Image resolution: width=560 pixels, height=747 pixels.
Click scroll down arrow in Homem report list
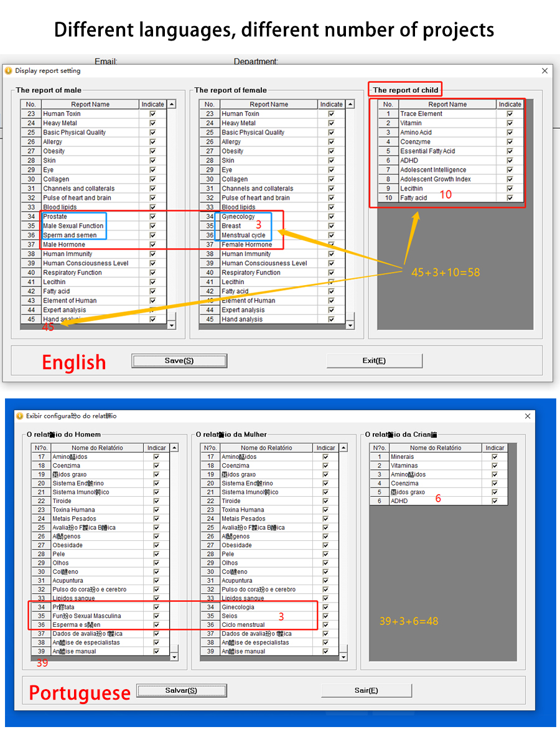tap(174, 657)
